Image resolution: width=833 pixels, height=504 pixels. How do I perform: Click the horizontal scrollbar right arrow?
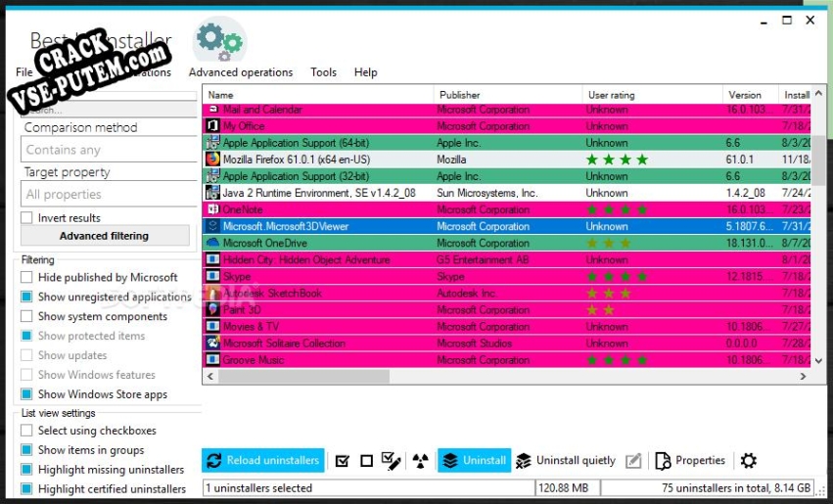click(803, 376)
